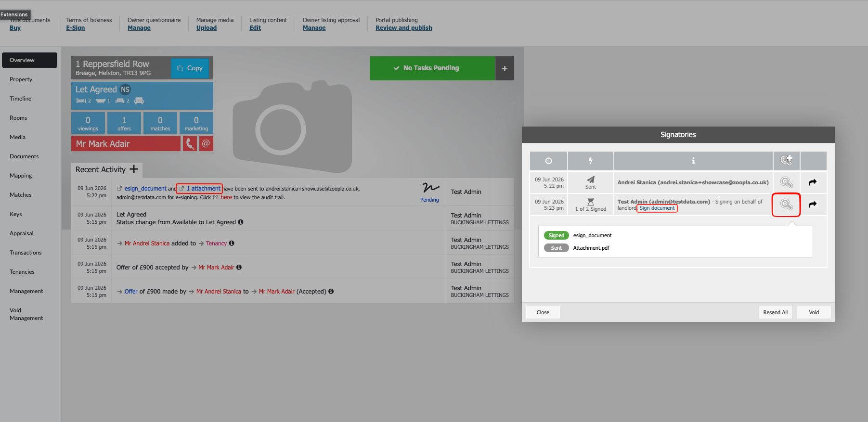Select Overview in the sidebar
This screenshot has width=868, height=422.
tap(29, 60)
